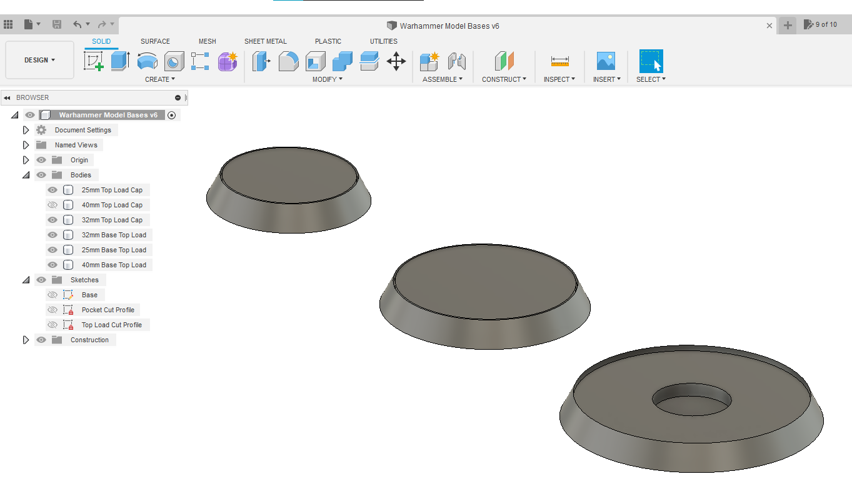Viewport: 852px width, 504px height.
Task: Select the Measure tool
Action: click(x=559, y=61)
